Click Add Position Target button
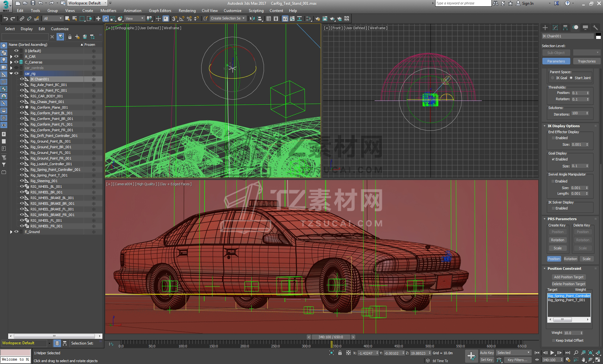603x364 pixels. [x=568, y=277]
